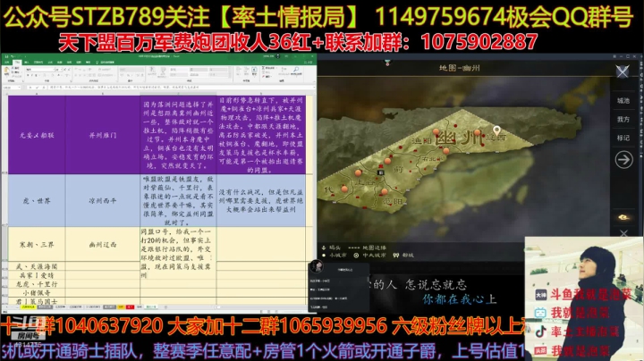Click the Excel Save icon in title bar
Image resolution: width=644 pixels, height=361 pixels.
click(6, 56)
